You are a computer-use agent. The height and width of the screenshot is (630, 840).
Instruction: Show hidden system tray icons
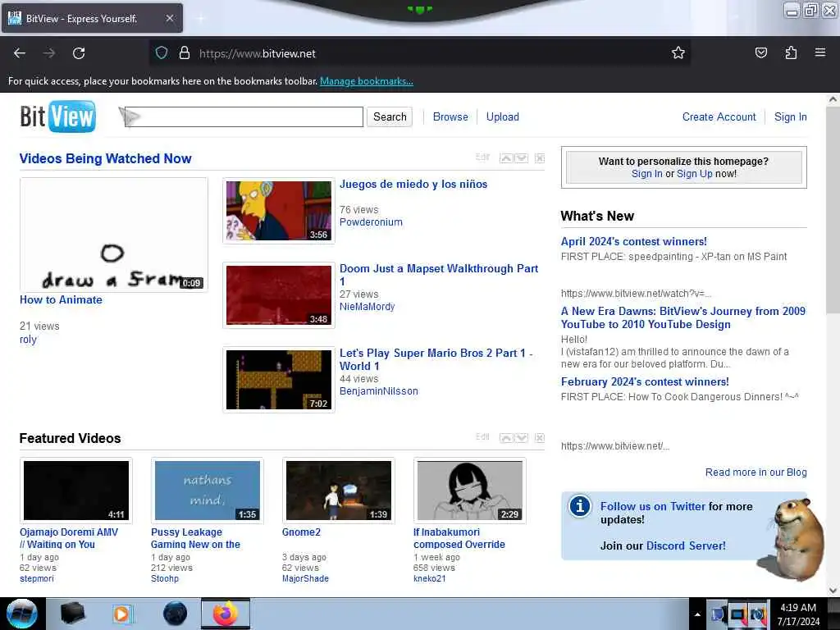pyautogui.click(x=697, y=614)
